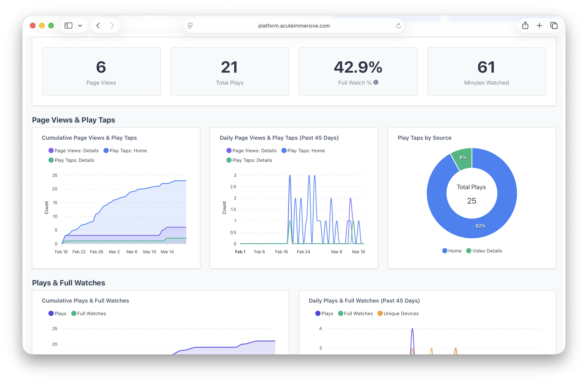The image size is (588, 384).
Task: Open the Share icon in toolbar
Action: click(525, 26)
